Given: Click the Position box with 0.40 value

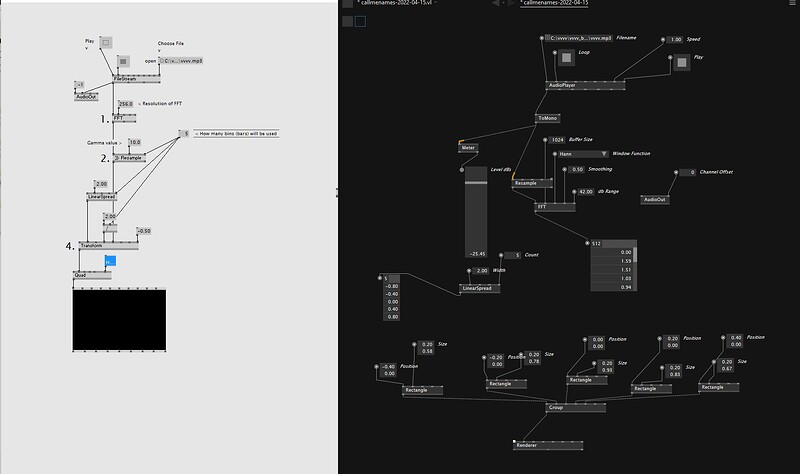Looking at the screenshot, I should [x=735, y=341].
